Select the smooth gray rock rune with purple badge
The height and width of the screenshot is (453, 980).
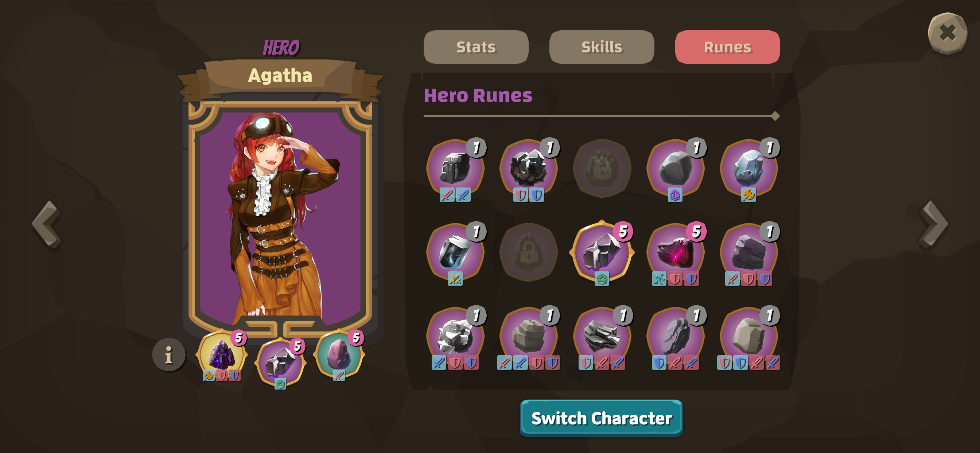(x=675, y=169)
